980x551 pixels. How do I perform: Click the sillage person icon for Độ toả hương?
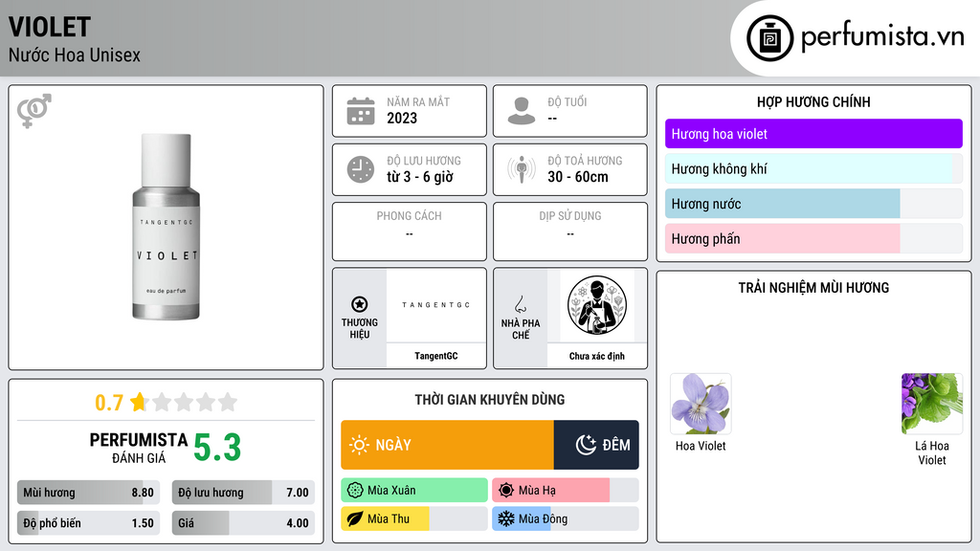522,169
